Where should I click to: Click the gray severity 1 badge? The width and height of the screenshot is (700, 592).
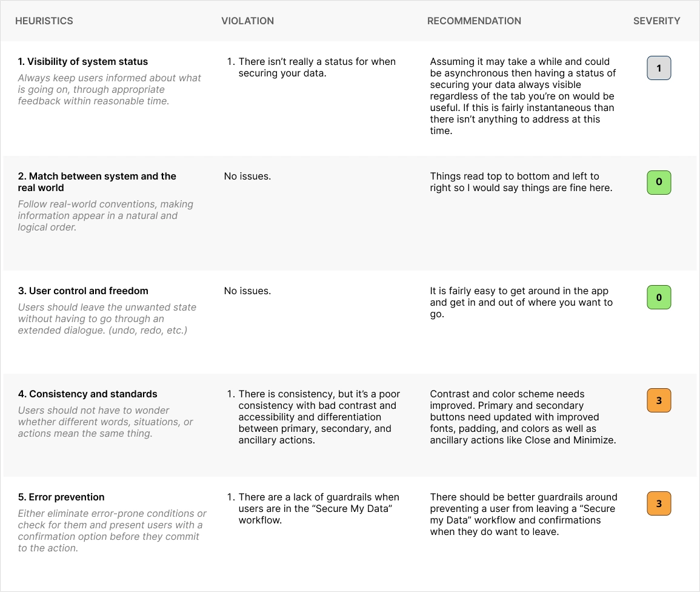point(659,69)
